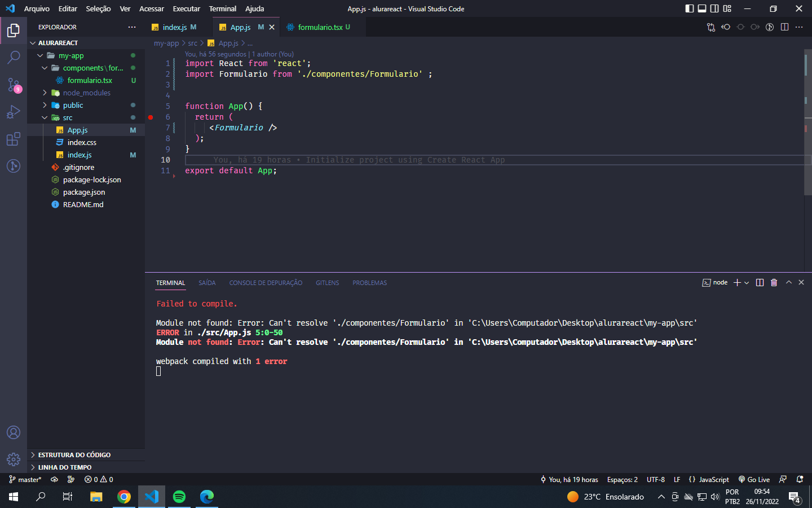Open Spotify from the Windows taskbar
The height and width of the screenshot is (508, 812).
tap(179, 497)
